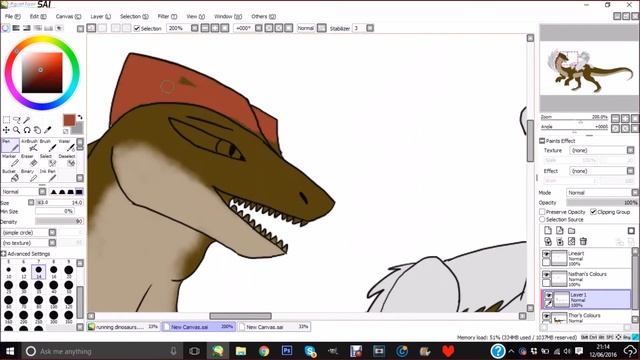The width and height of the screenshot is (640, 360).
Task: Create a new normal layer
Action: pyautogui.click(x=548, y=231)
